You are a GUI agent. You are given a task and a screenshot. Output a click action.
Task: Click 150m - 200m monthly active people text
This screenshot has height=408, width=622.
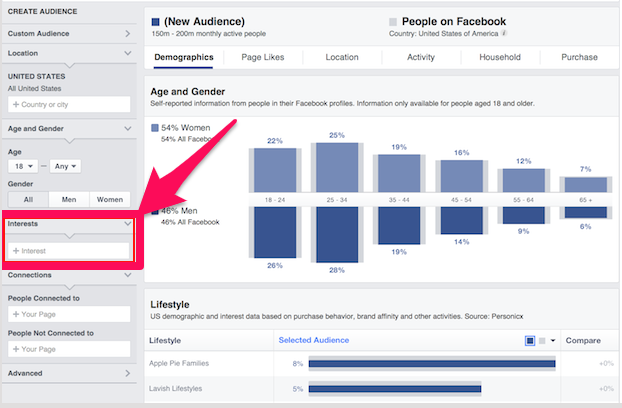pos(209,34)
